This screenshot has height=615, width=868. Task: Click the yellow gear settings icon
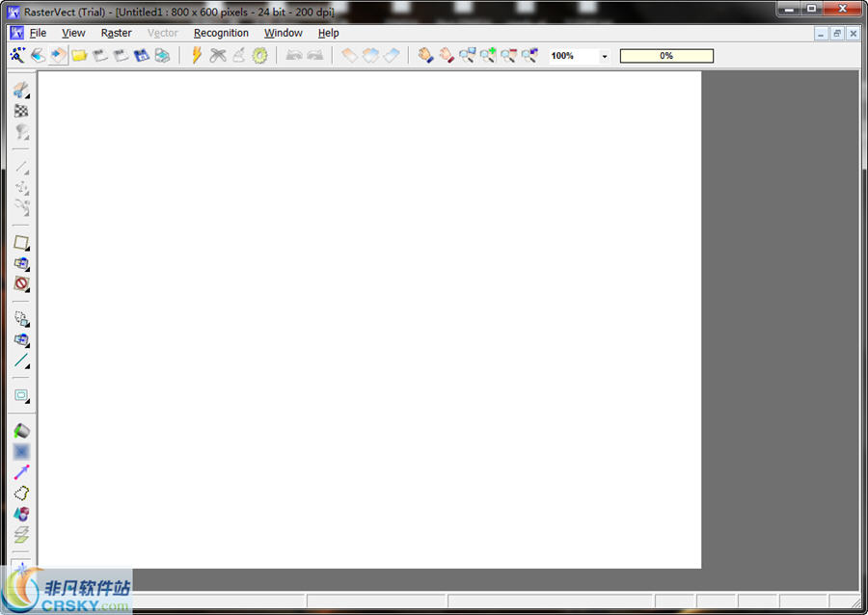pyautogui.click(x=259, y=56)
